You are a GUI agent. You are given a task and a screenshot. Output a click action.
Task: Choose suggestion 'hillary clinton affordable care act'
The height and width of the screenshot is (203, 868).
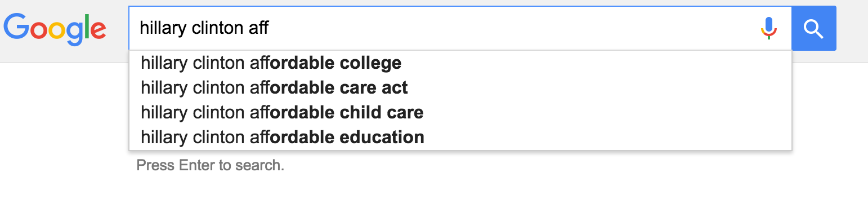460,87
